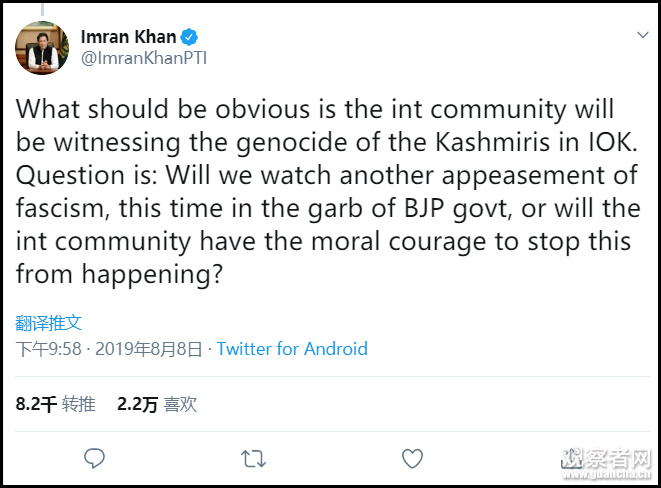Retweet using the arrows icon
The width and height of the screenshot is (661, 488).
click(x=254, y=458)
